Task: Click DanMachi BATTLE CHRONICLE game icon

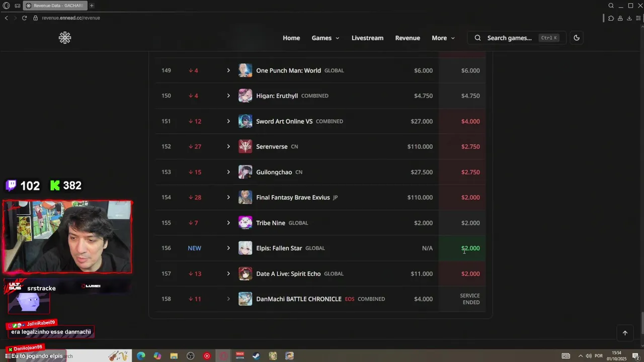Action: tap(245, 299)
